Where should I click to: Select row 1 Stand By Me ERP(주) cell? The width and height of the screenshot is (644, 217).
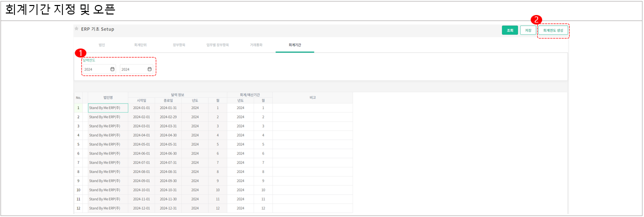108,108
